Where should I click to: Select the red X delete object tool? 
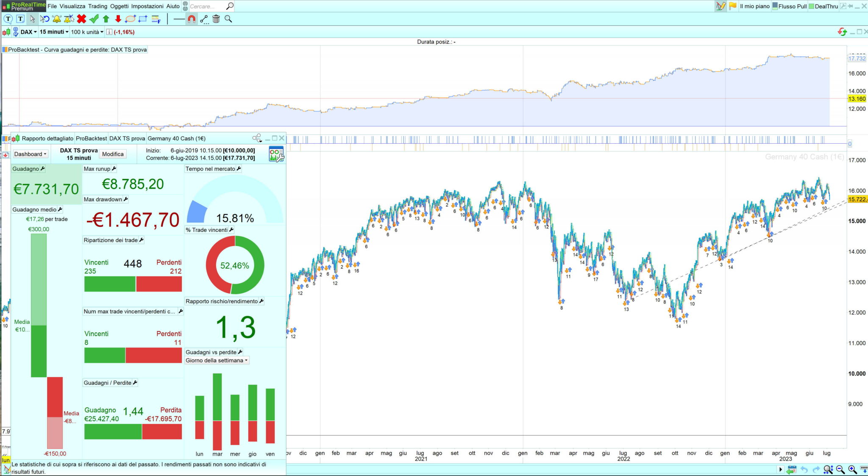(x=81, y=19)
